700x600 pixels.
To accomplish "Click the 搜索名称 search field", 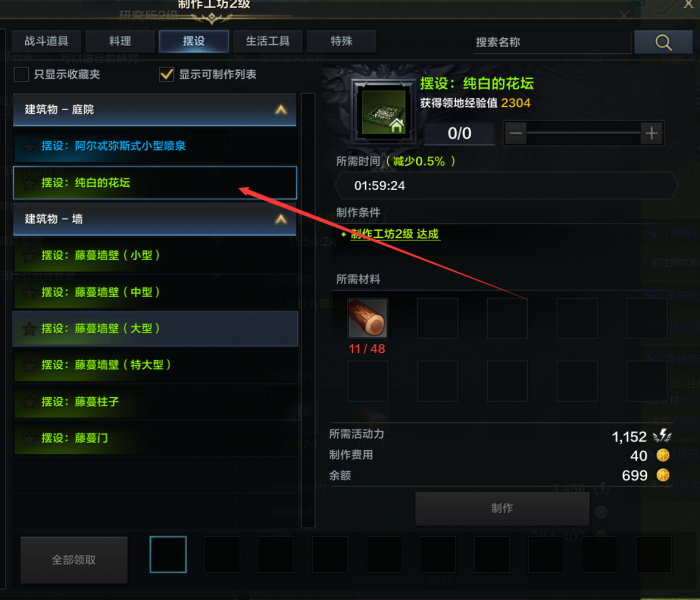I will click(552, 42).
